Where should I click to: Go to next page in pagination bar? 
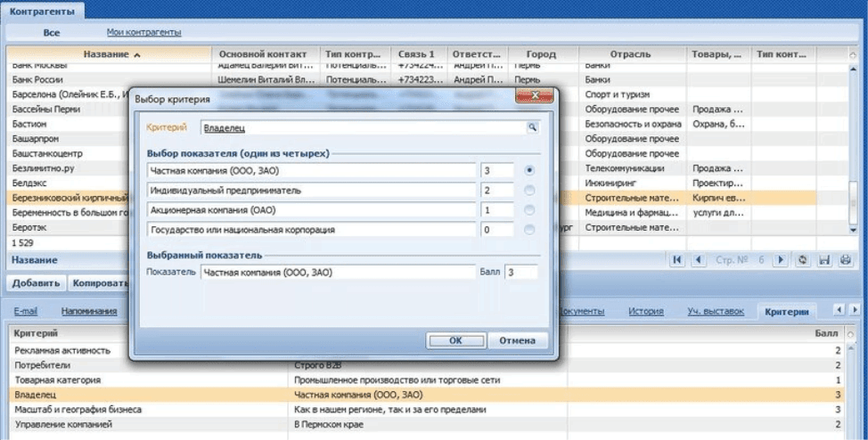(781, 260)
